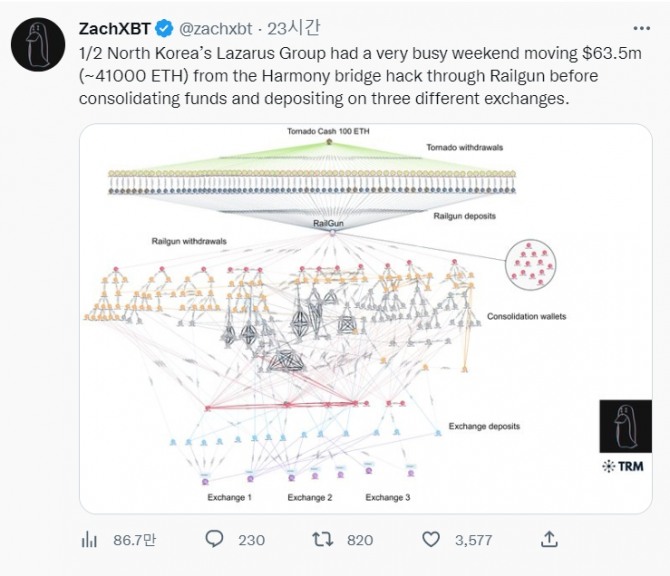Viewport: 670px width, 576px height.
Task: Click the penguin watermark in the diagram
Action: coord(626,425)
